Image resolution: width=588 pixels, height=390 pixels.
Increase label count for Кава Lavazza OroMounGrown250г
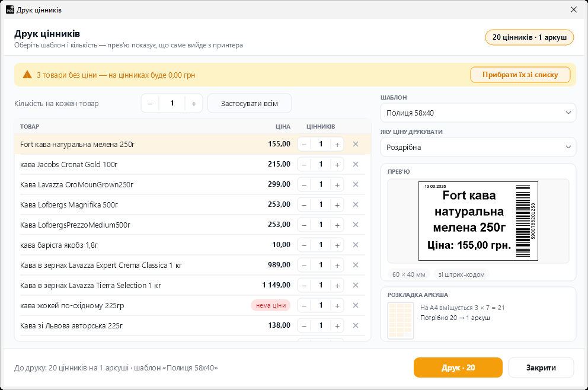[x=337, y=184]
